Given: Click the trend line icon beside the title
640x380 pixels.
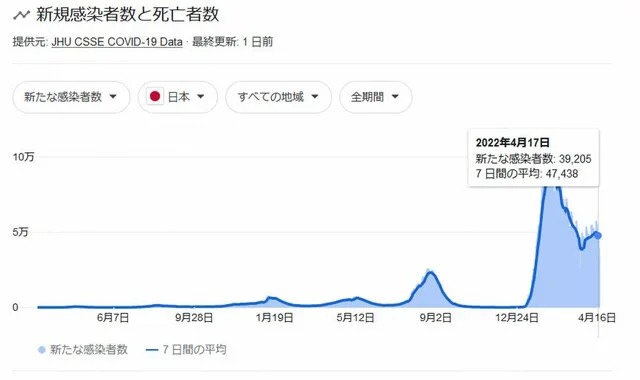Looking at the screenshot, I should pyautogui.click(x=21, y=15).
